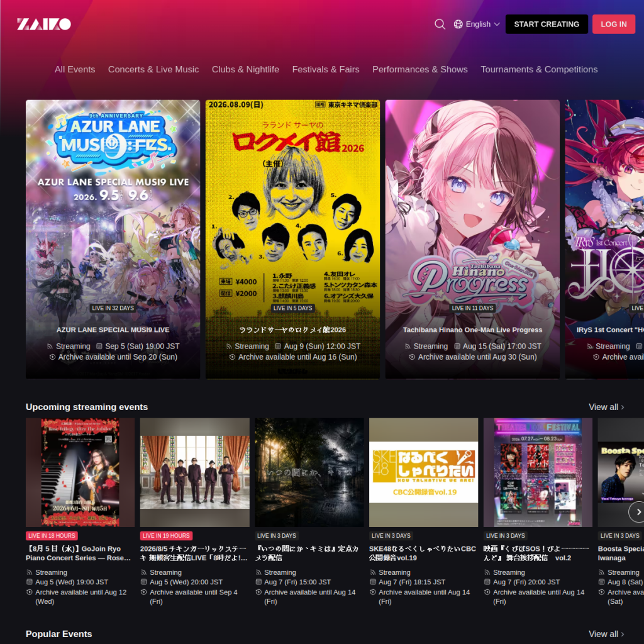Click calendar icon beside Aug 5 (Wed) 19:00 JST
Screen dimensions: 644x644
pyautogui.click(x=29, y=582)
